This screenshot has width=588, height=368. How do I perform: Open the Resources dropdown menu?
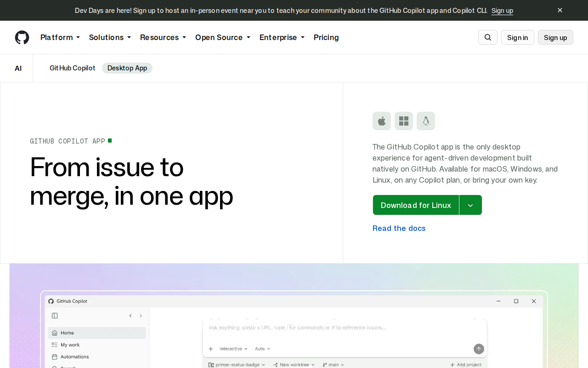point(163,37)
